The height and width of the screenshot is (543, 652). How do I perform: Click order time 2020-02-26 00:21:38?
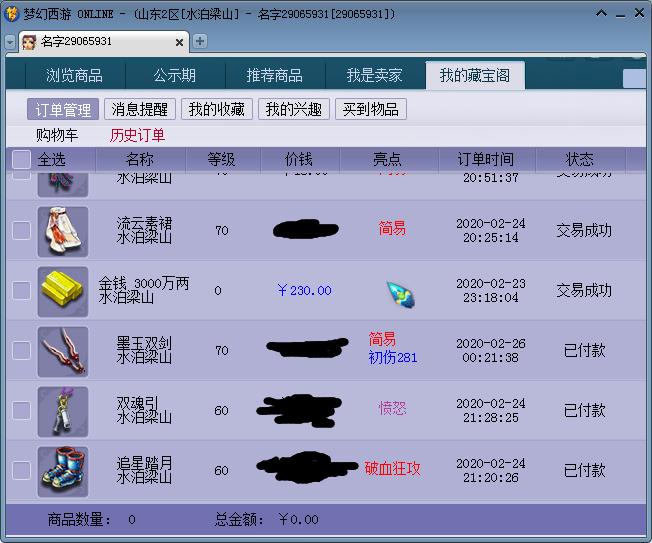(x=491, y=350)
